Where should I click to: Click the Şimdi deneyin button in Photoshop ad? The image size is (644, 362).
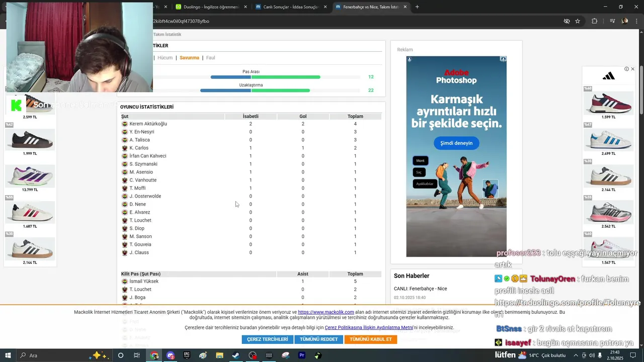(x=456, y=143)
